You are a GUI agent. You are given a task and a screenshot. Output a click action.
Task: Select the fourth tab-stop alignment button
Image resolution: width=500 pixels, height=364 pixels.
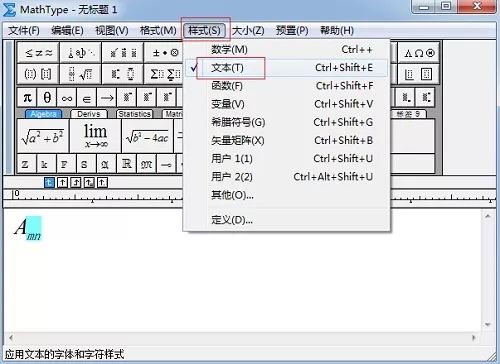(x=89, y=182)
